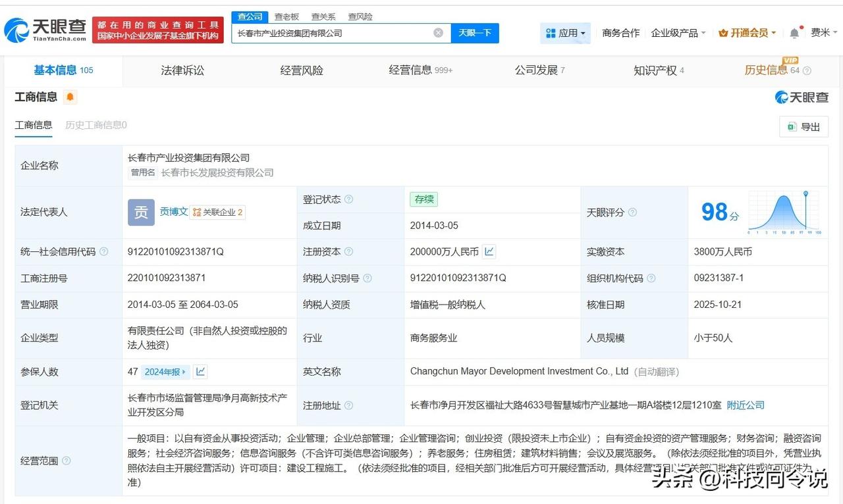Open the 经营风险 tab

click(302, 70)
